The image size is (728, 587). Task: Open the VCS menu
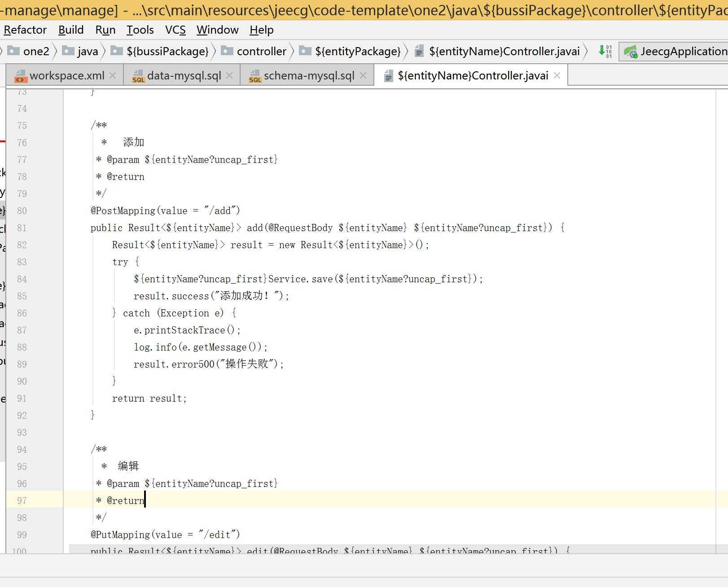[175, 30]
